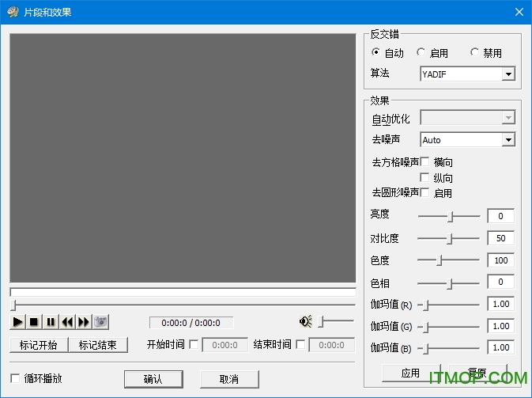This screenshot has height=398, width=532.
Task: Enable the 循环播放 checkbox
Action: pyautogui.click(x=15, y=378)
